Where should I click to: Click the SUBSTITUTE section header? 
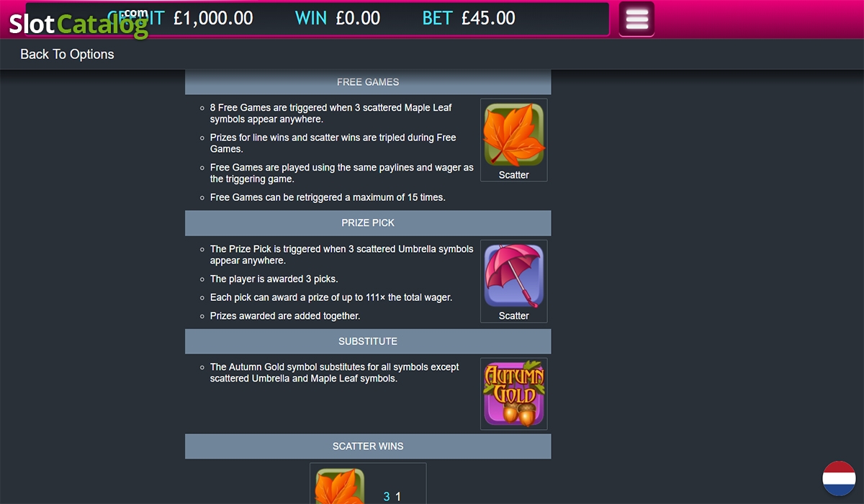(368, 341)
